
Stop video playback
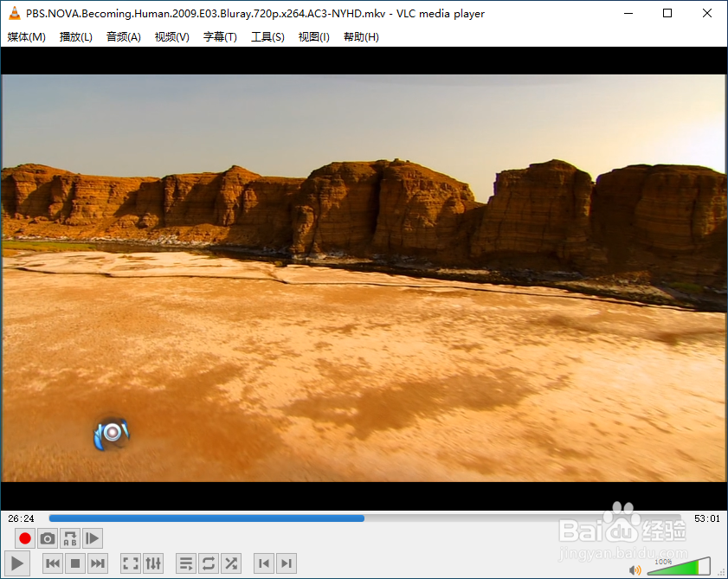pos(75,563)
